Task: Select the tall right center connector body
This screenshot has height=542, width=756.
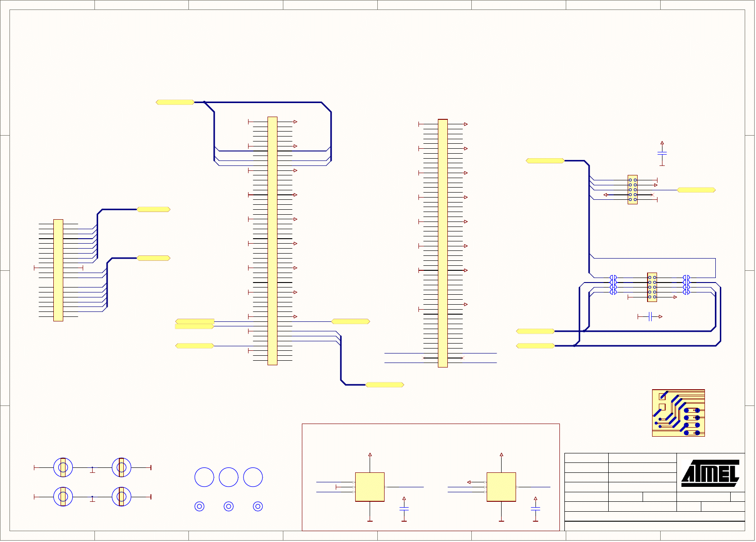Action: (x=442, y=243)
